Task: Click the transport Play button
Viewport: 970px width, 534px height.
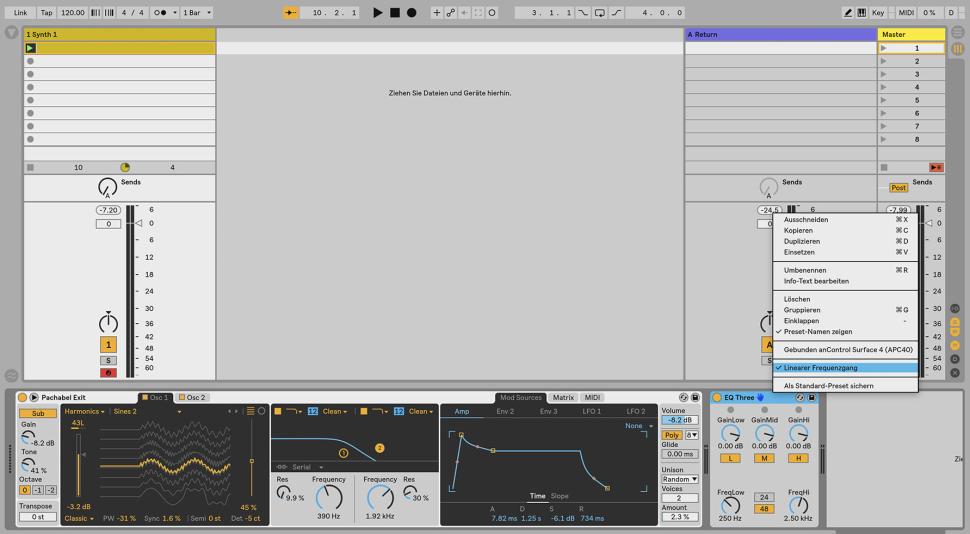Action: (x=377, y=13)
